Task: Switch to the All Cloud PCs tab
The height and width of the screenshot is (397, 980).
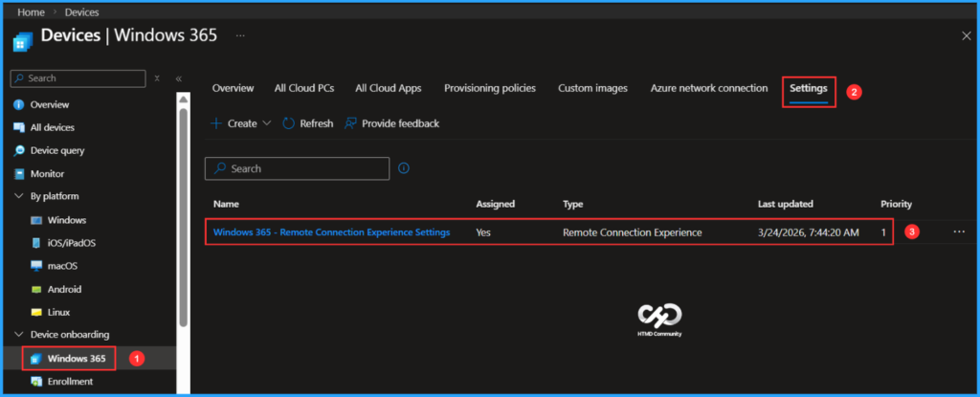Action: pyautogui.click(x=304, y=88)
